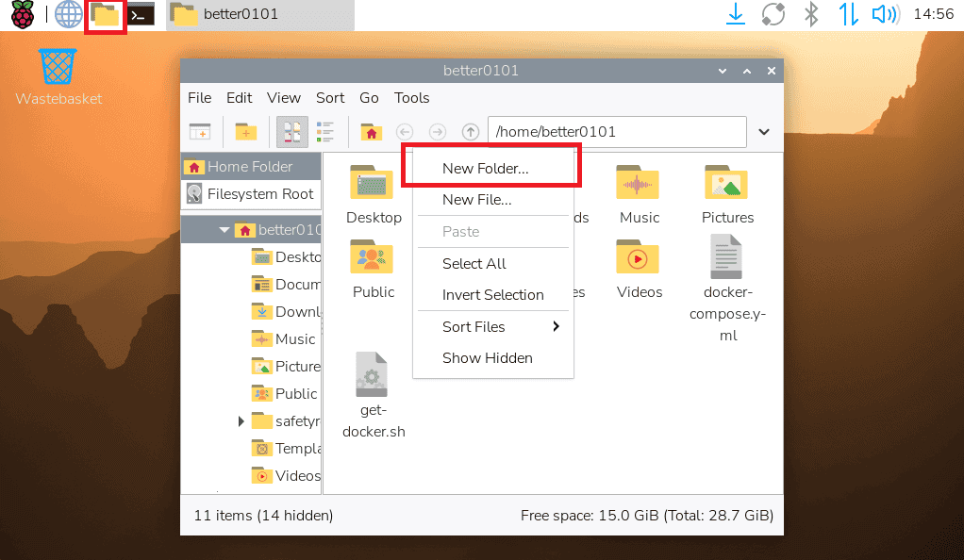
Task: Click the home folder toolbar icon
Action: pyautogui.click(x=372, y=132)
